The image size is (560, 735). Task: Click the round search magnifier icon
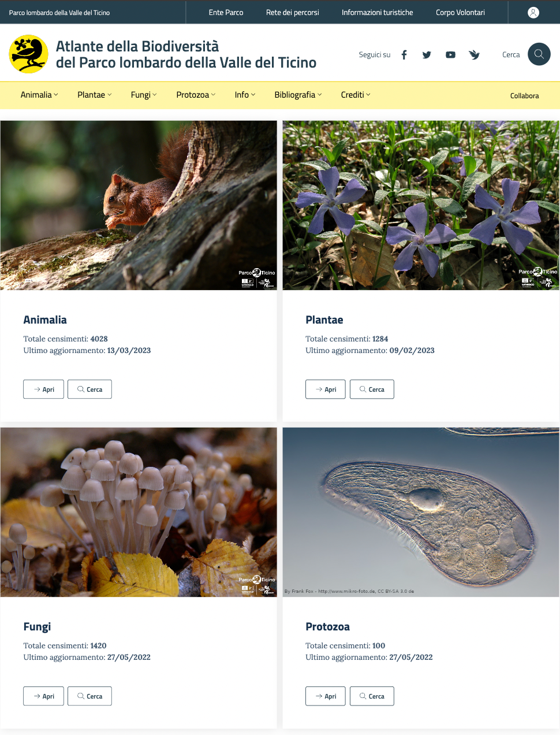tap(539, 54)
